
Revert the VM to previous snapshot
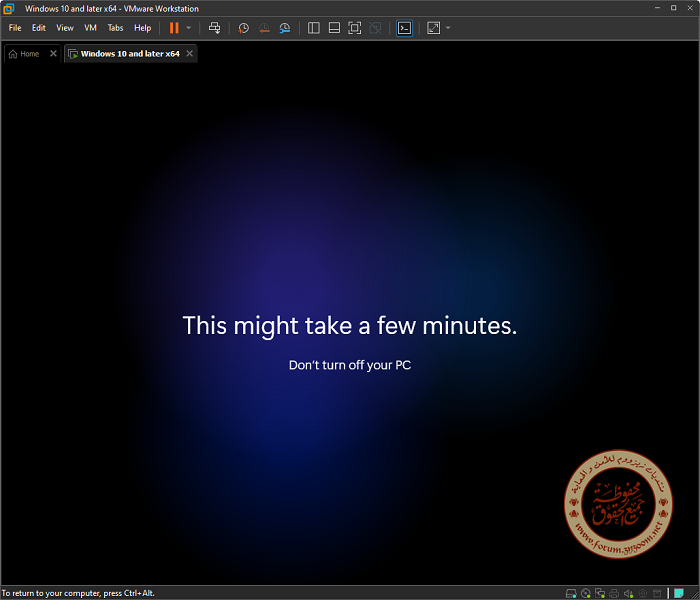pos(264,28)
